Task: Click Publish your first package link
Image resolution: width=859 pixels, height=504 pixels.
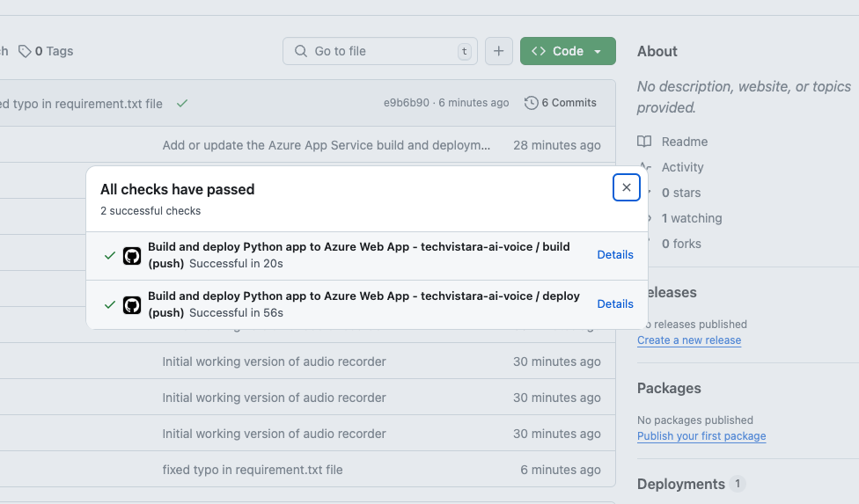Action: [x=701, y=436]
